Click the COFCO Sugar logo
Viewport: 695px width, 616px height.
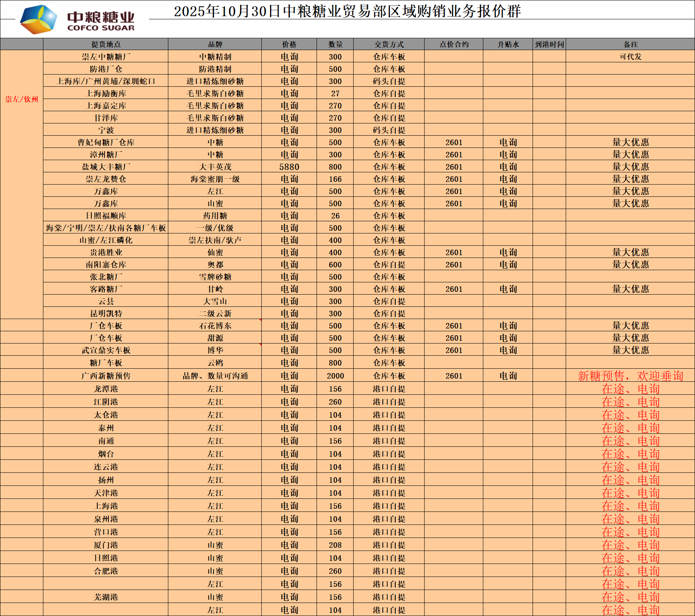[77, 20]
